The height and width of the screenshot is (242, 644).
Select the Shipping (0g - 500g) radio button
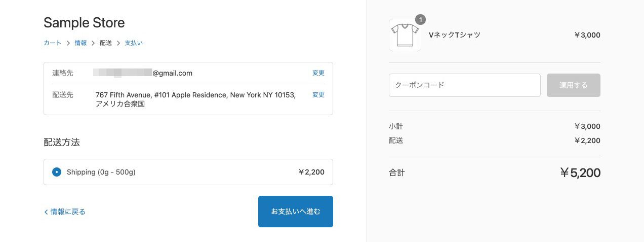point(57,172)
